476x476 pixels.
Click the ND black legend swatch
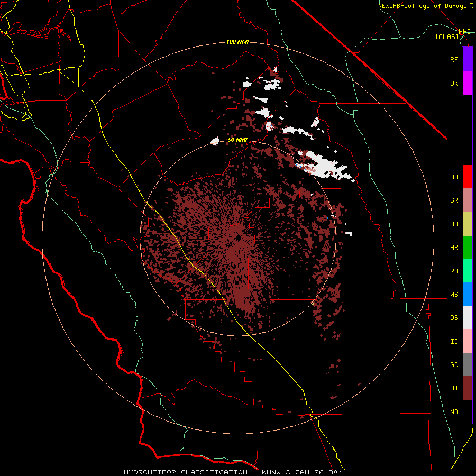point(467,411)
